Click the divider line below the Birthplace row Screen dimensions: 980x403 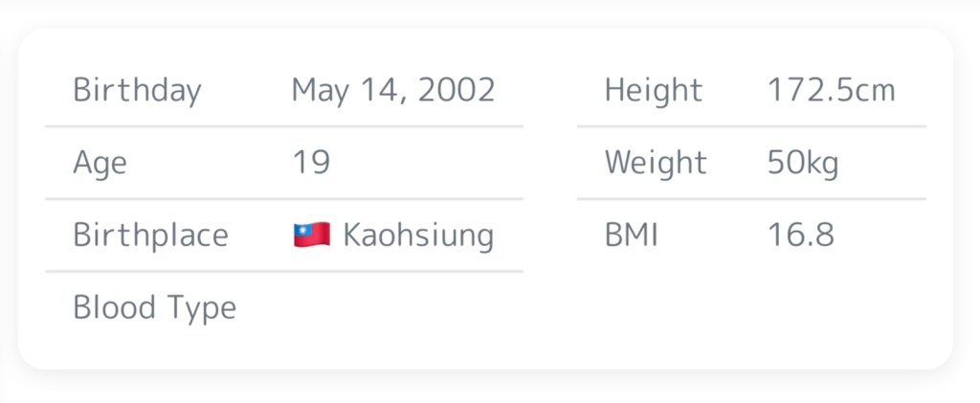coord(283,272)
